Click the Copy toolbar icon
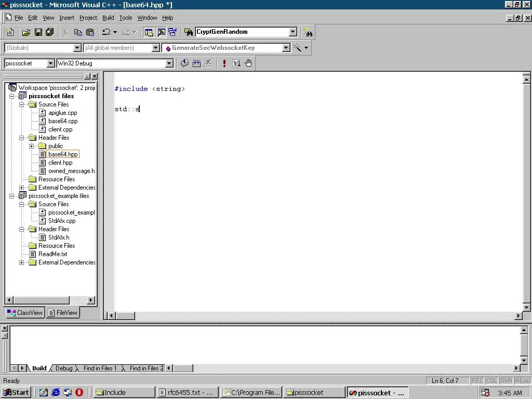 (78, 32)
